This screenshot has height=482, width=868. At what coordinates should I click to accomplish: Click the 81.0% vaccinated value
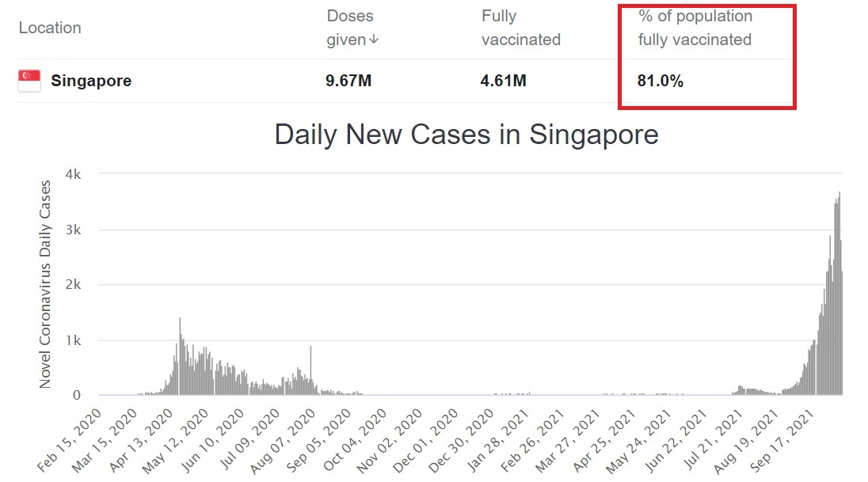click(x=660, y=81)
